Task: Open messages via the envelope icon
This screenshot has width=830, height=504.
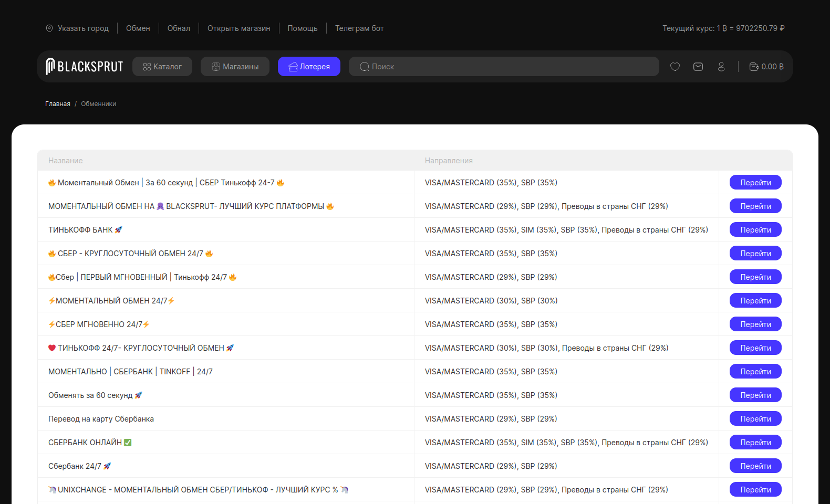Action: pos(698,67)
